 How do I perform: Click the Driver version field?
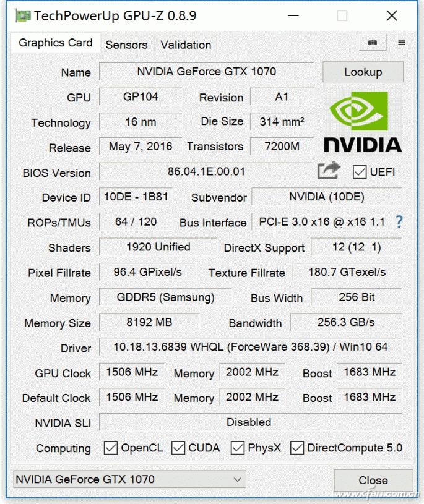pos(248,348)
